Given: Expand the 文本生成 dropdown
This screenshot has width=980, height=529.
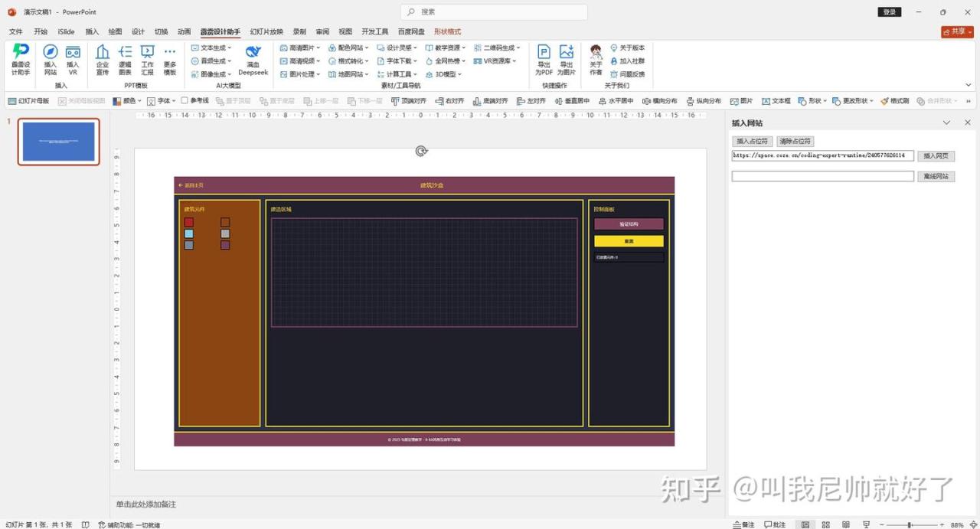Looking at the screenshot, I should (x=211, y=47).
